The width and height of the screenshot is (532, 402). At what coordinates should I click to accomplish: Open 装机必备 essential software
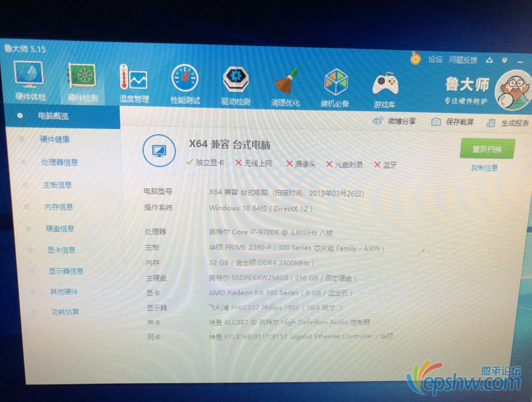(x=335, y=88)
